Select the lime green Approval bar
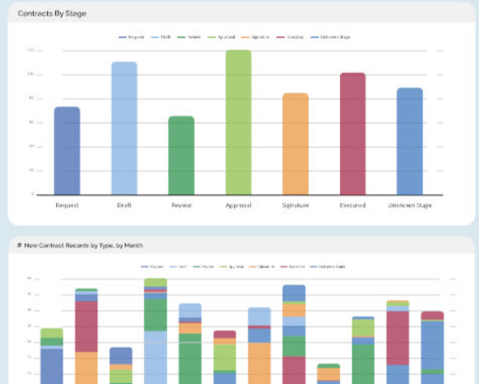479x384 pixels. coord(238,122)
